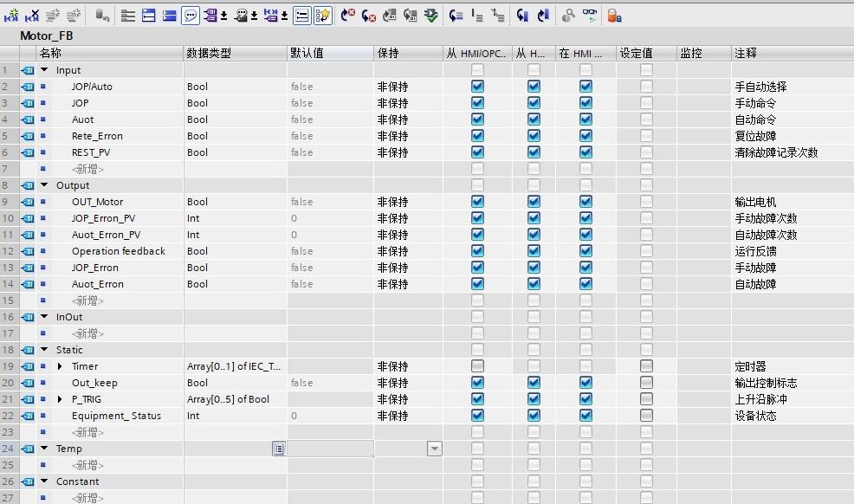Open the retain dropdown in the Temp row
Screen dimensions: 854x504
[435, 449]
